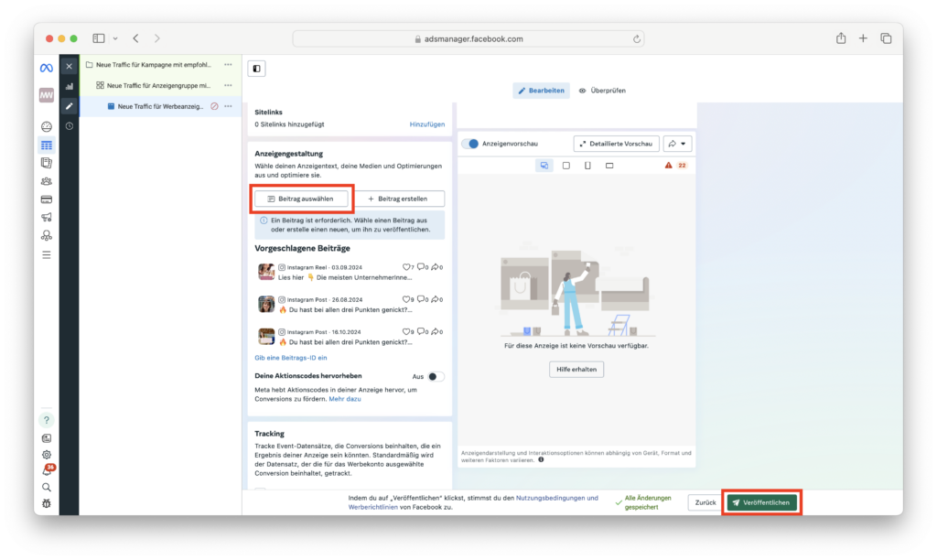The image size is (937, 560).
Task: Select the Neue Traffic für Kampagne item
Action: tap(153, 65)
